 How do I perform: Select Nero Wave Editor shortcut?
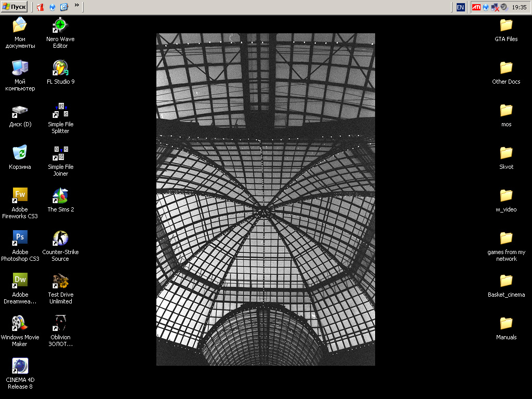(x=60, y=33)
